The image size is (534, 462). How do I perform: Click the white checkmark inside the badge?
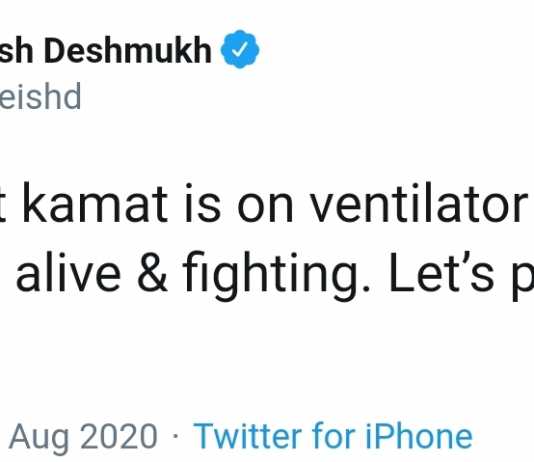[240, 50]
